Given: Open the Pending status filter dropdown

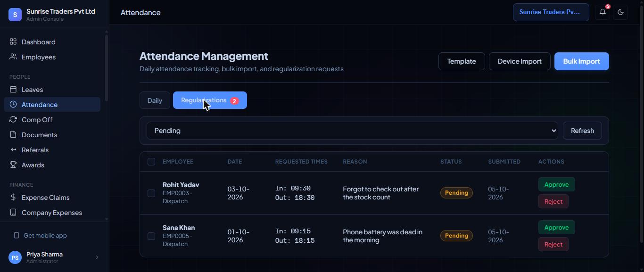Looking at the screenshot, I should click(x=352, y=131).
